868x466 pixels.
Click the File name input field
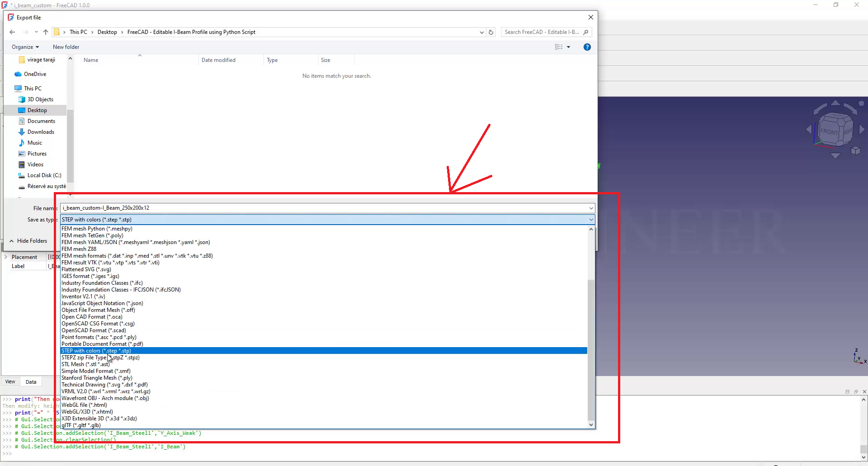pos(316,208)
